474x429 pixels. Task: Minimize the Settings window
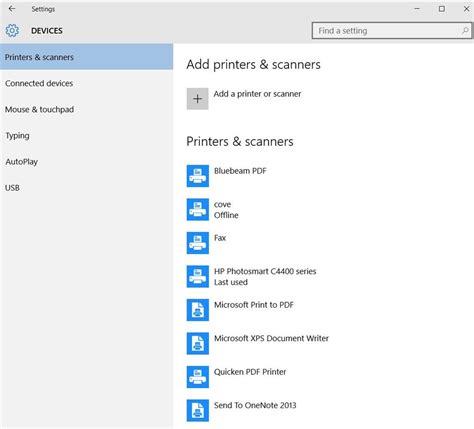click(417, 9)
